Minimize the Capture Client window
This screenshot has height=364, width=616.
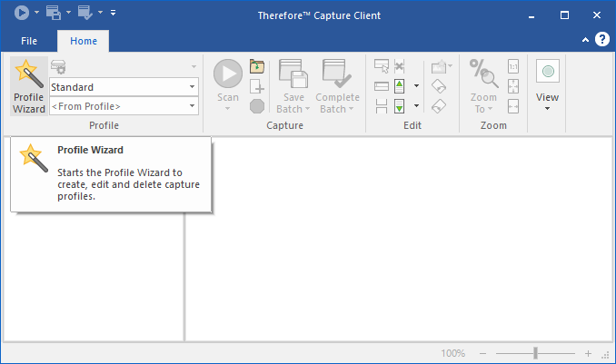click(532, 15)
